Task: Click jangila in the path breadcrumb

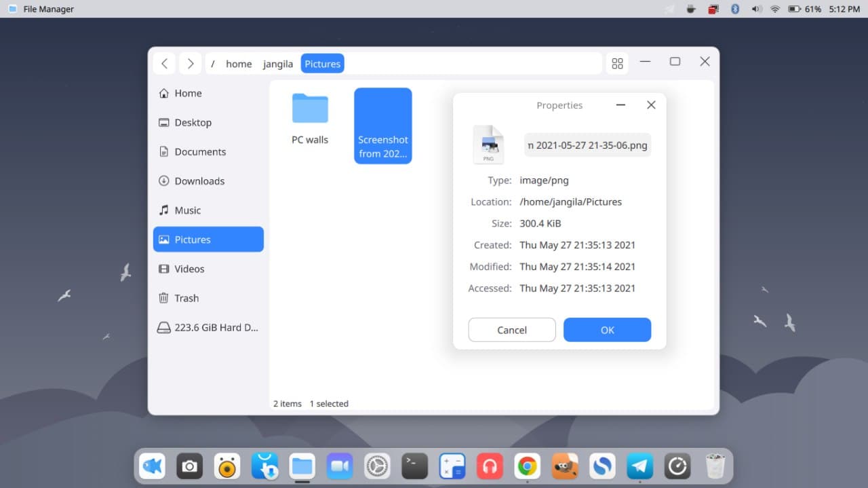Action: (278, 63)
